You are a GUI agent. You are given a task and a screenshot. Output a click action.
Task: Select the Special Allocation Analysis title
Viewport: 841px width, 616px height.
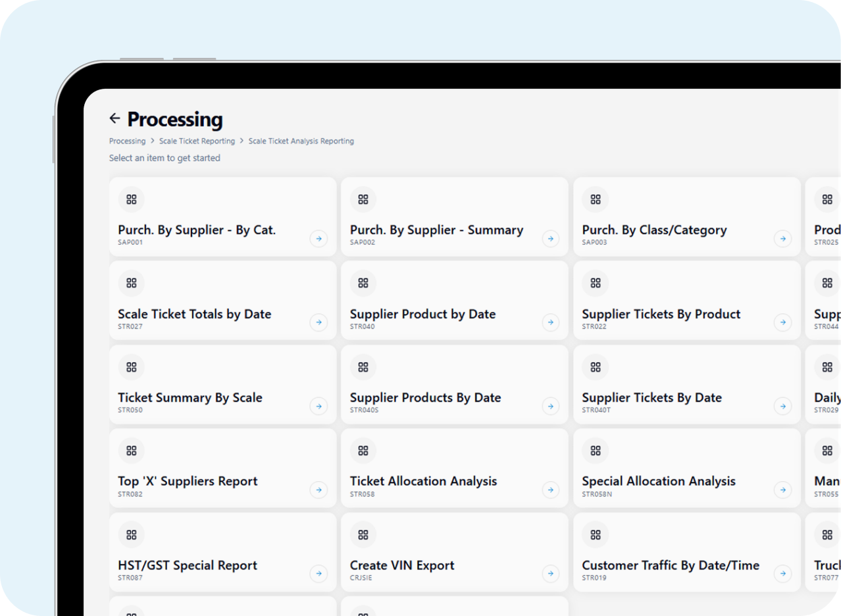point(659,481)
